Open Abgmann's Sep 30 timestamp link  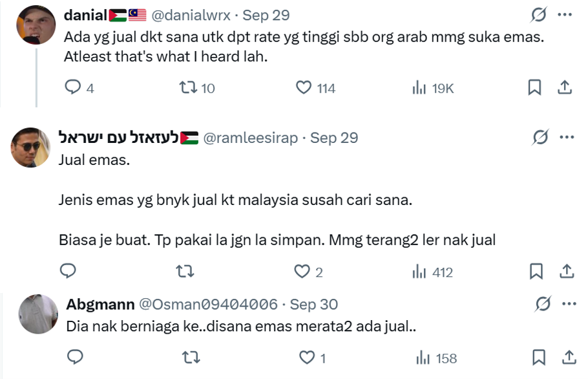click(313, 304)
